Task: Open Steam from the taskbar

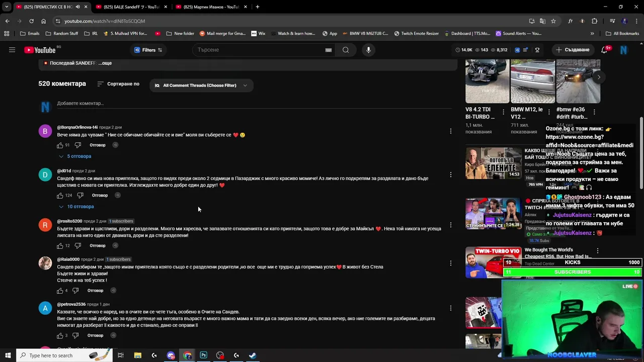Action: point(253,355)
